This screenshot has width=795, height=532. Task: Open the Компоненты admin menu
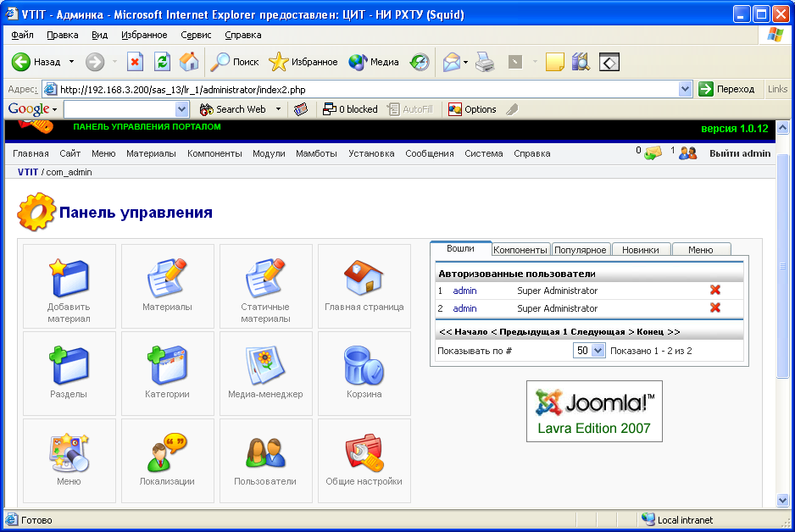point(214,153)
